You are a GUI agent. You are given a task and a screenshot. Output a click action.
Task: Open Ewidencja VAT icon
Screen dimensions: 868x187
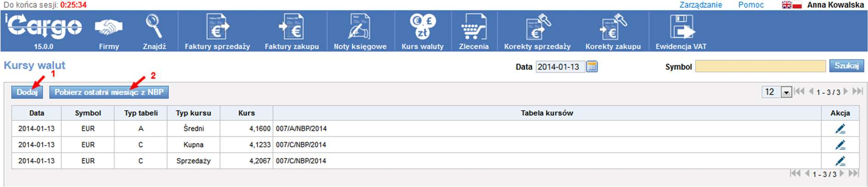pyautogui.click(x=681, y=28)
